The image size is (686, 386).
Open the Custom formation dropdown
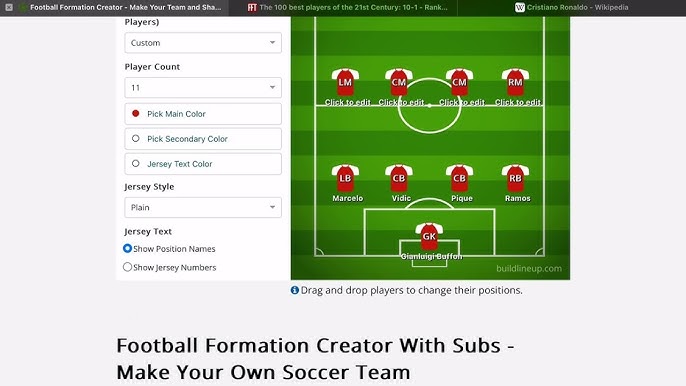[x=203, y=43]
